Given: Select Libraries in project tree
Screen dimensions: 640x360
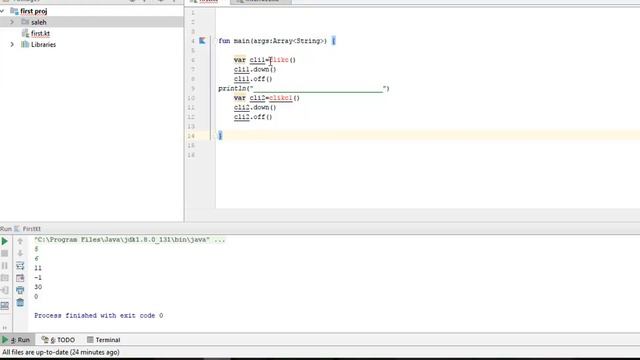Looking at the screenshot, I should tap(43, 44).
